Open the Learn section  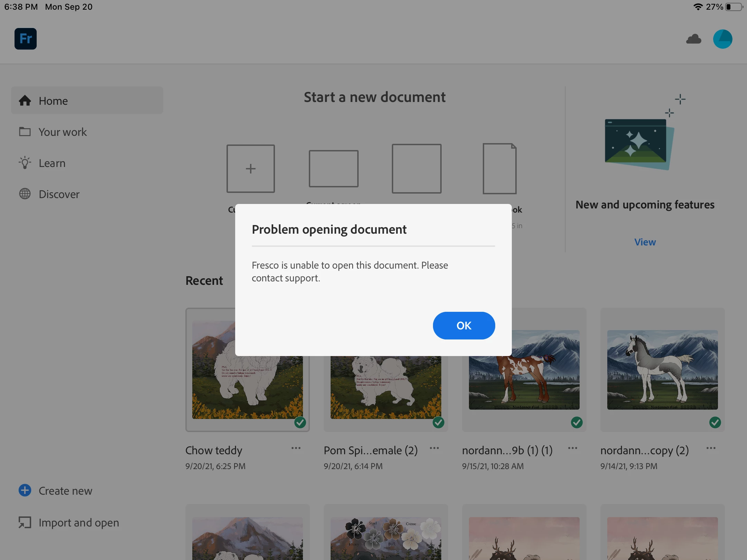click(52, 163)
